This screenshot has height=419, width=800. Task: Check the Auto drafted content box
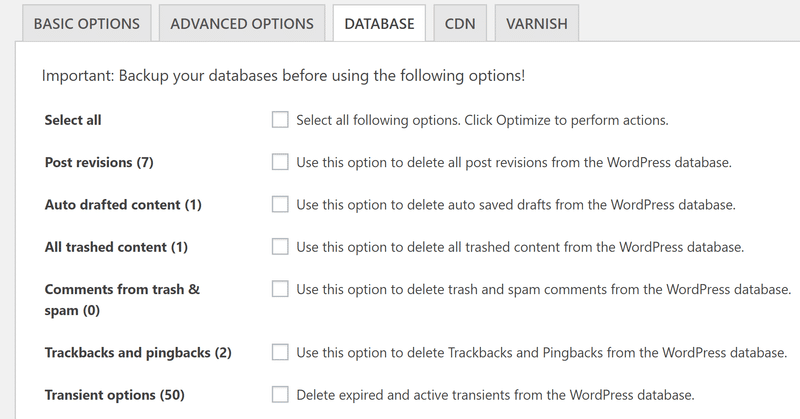click(x=280, y=204)
